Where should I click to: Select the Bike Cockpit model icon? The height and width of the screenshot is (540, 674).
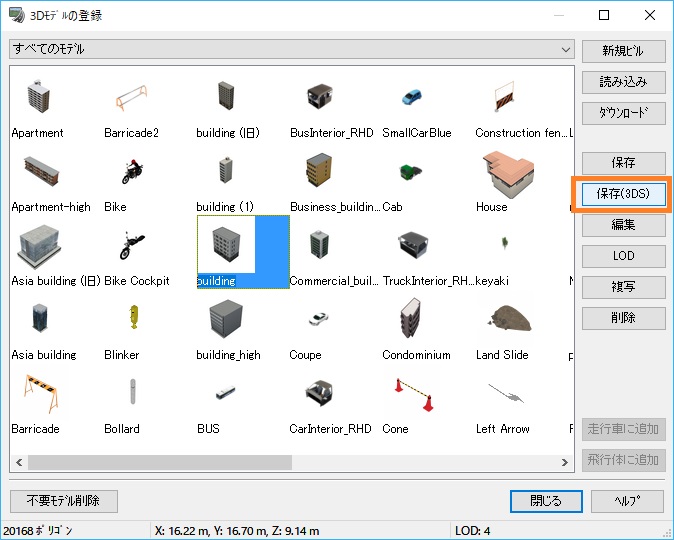pos(132,245)
